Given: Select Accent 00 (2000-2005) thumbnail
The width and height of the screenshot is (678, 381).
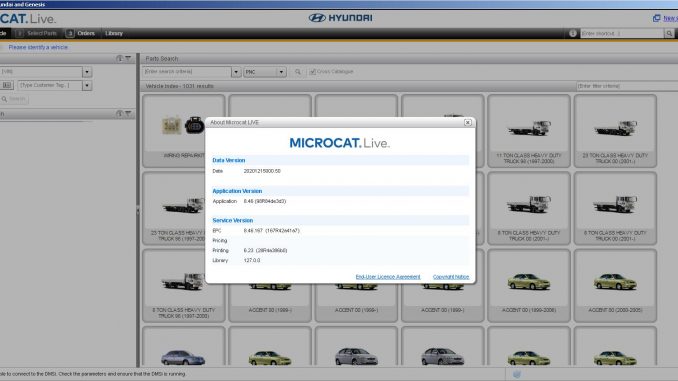Looking at the screenshot, I should [615, 285].
